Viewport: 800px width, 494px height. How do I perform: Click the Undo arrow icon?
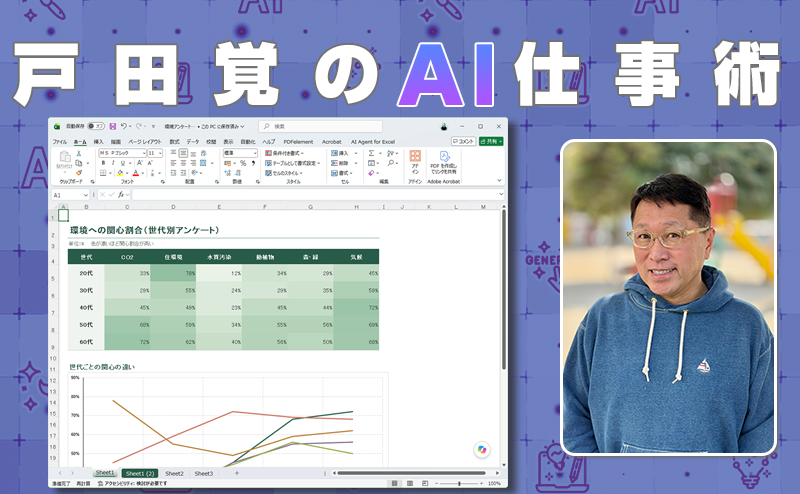click(x=123, y=126)
